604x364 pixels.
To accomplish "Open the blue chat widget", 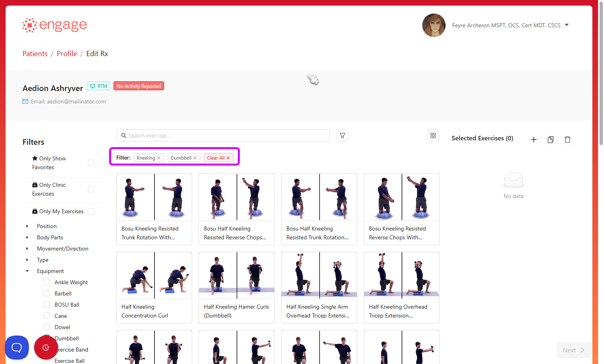I will (x=17, y=348).
